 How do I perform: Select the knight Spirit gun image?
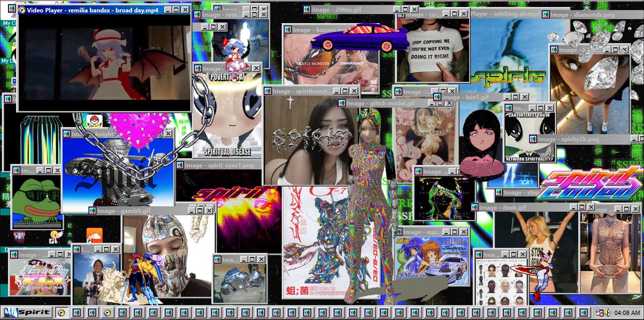pyautogui.click(x=118, y=172)
